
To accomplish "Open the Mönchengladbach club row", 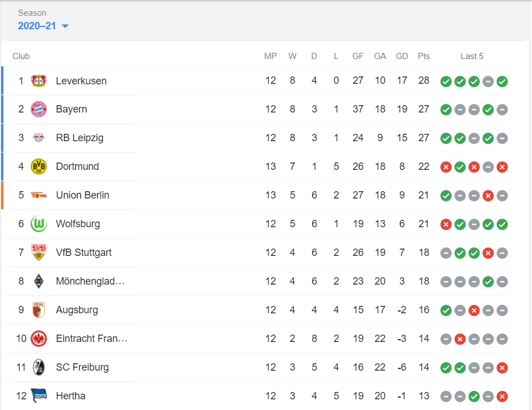I will click(90, 281).
